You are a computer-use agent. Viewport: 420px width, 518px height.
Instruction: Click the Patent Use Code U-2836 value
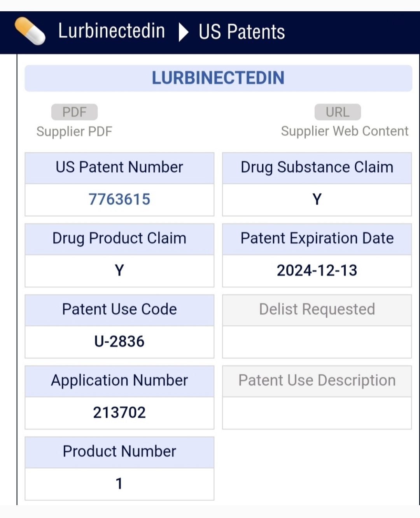point(119,342)
